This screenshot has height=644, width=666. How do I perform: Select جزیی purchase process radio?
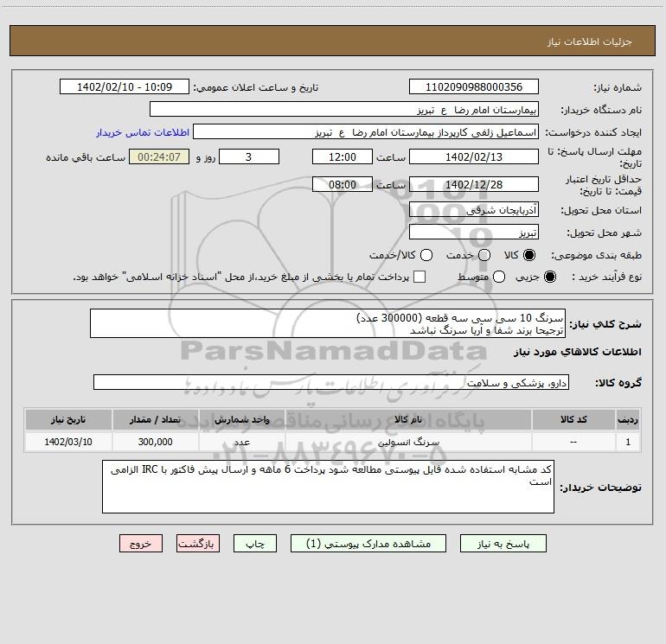[550, 277]
